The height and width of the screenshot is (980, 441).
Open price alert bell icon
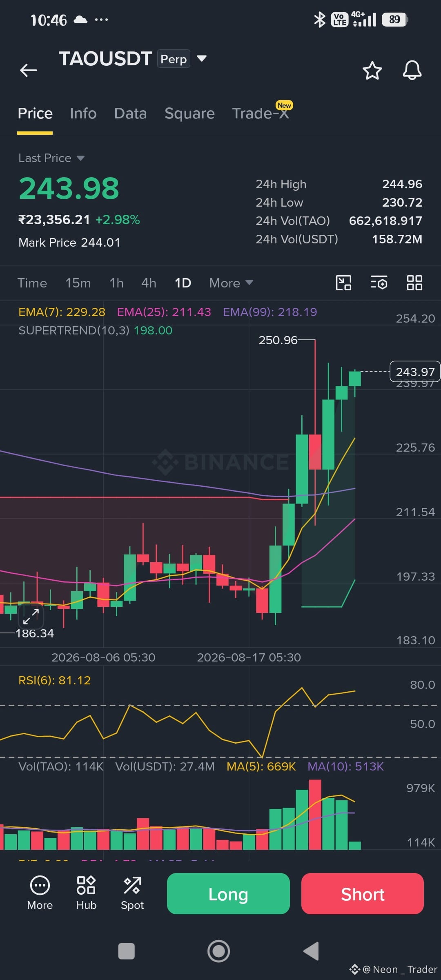412,70
